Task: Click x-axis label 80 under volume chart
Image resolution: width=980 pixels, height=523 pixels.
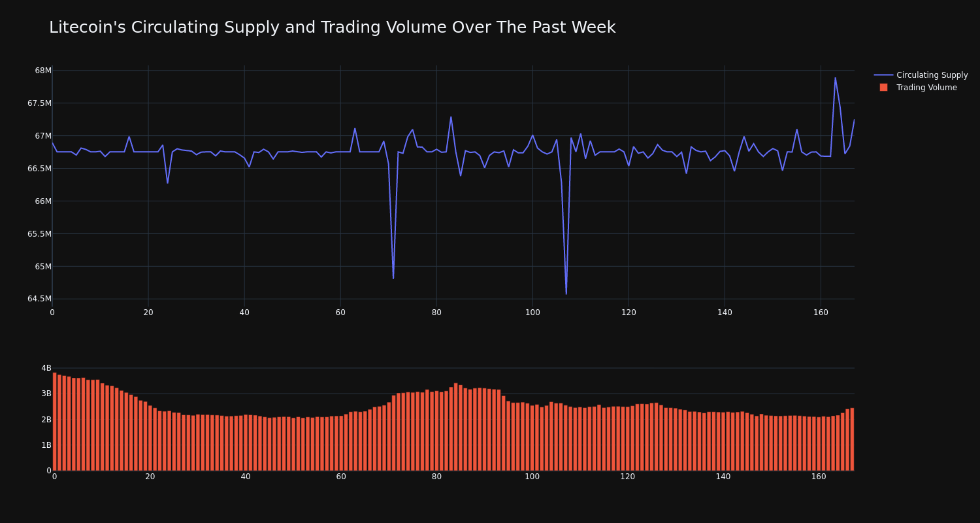Action: (x=436, y=477)
